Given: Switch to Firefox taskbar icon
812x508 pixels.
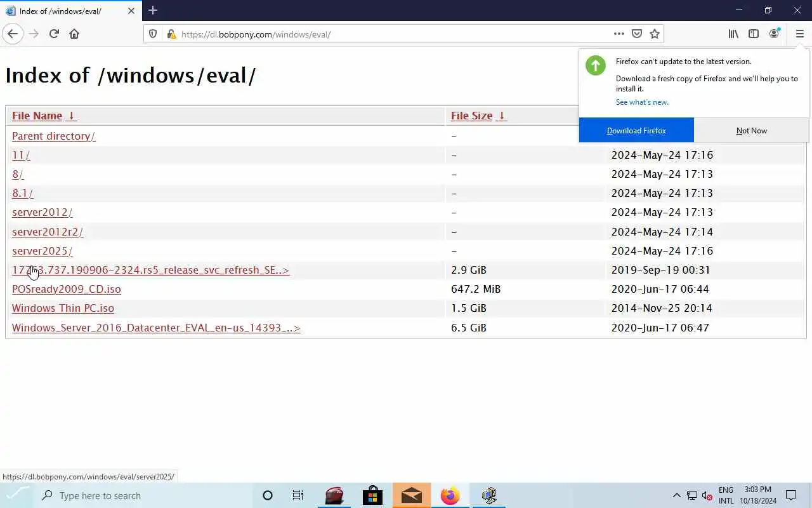Looking at the screenshot, I should 450,495.
